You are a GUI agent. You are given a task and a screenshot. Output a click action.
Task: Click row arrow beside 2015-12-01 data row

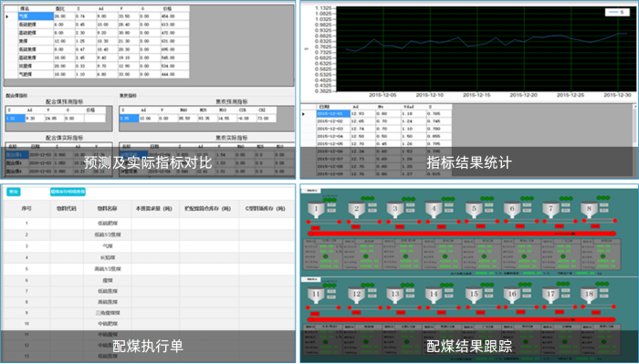[x=303, y=114]
